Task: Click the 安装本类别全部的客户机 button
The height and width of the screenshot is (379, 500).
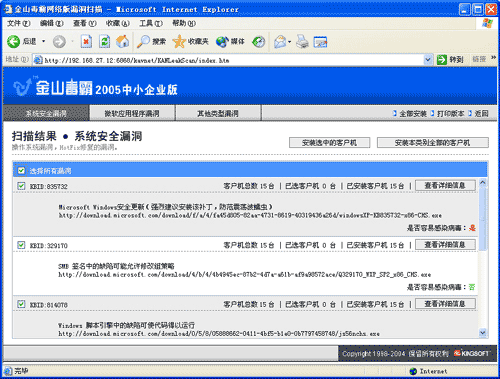Action: [433, 143]
